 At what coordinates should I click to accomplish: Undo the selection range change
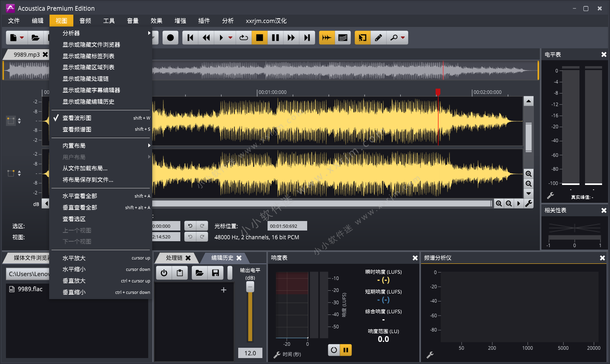[x=190, y=226]
